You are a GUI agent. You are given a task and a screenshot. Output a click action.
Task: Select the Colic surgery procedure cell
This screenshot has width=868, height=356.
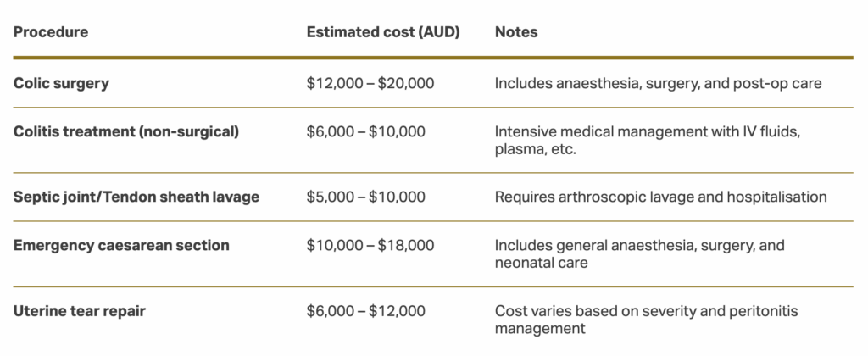(61, 83)
